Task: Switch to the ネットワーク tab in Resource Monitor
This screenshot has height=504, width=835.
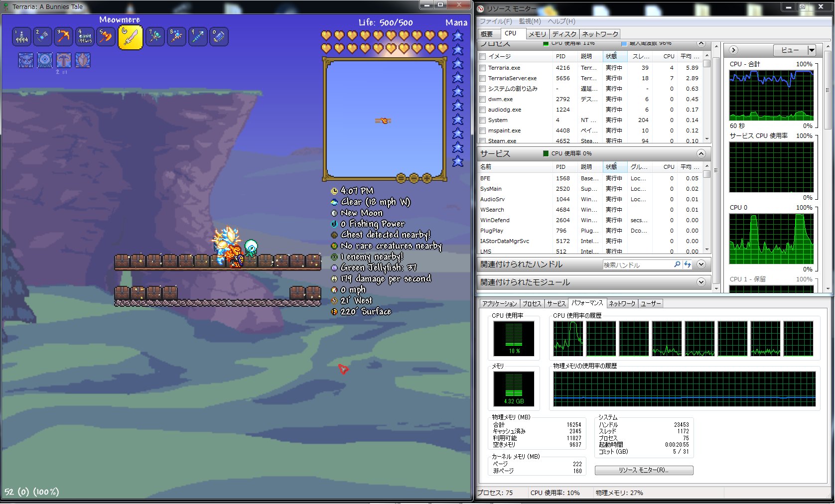Action: click(x=600, y=34)
